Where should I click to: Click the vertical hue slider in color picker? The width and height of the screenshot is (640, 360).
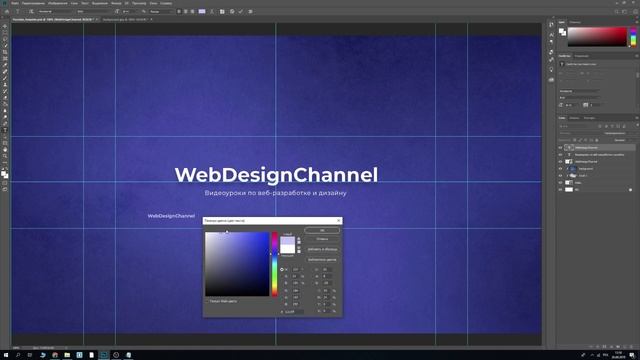point(275,264)
